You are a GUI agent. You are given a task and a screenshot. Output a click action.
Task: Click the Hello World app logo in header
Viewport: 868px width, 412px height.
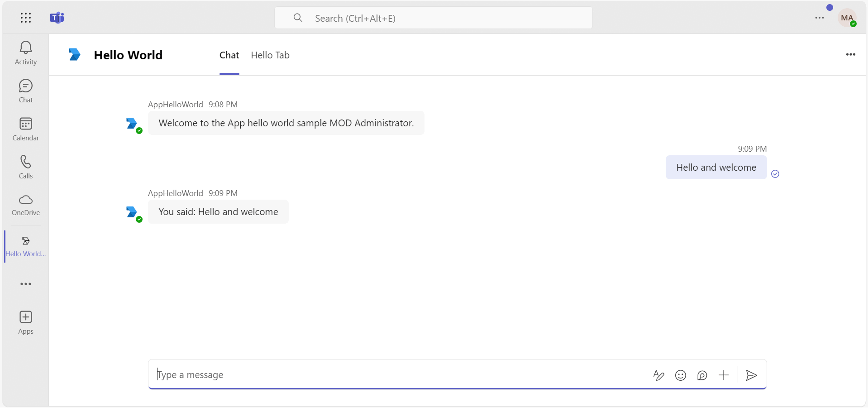tap(74, 54)
